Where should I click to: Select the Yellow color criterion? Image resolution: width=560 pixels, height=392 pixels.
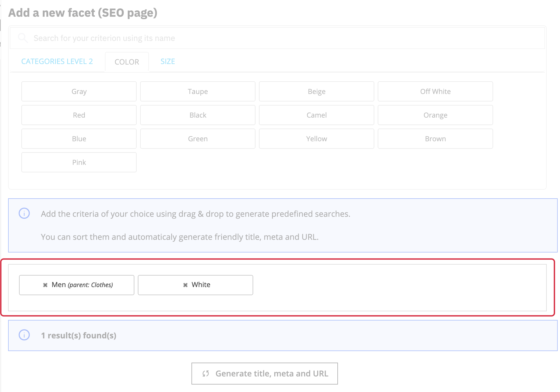317,139
